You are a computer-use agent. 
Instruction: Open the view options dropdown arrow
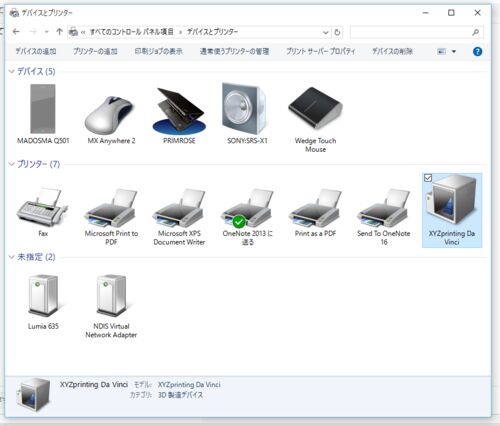click(x=454, y=51)
